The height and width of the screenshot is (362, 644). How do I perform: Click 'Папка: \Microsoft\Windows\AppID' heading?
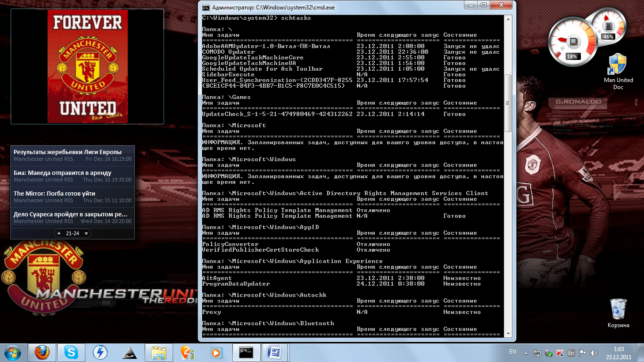[260, 227]
